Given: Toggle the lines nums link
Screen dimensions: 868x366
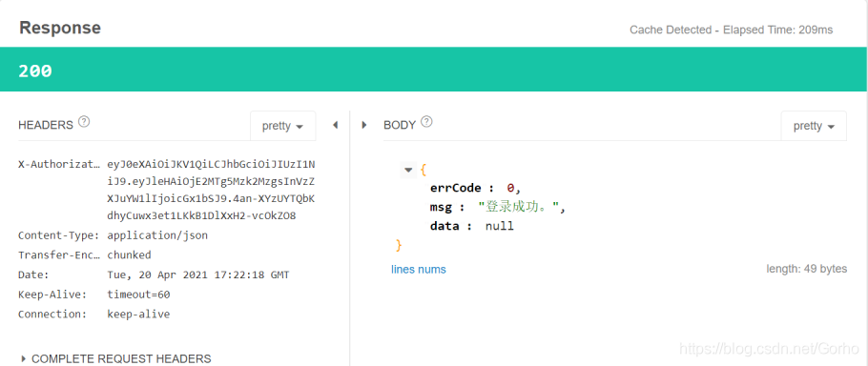Looking at the screenshot, I should tap(419, 269).
